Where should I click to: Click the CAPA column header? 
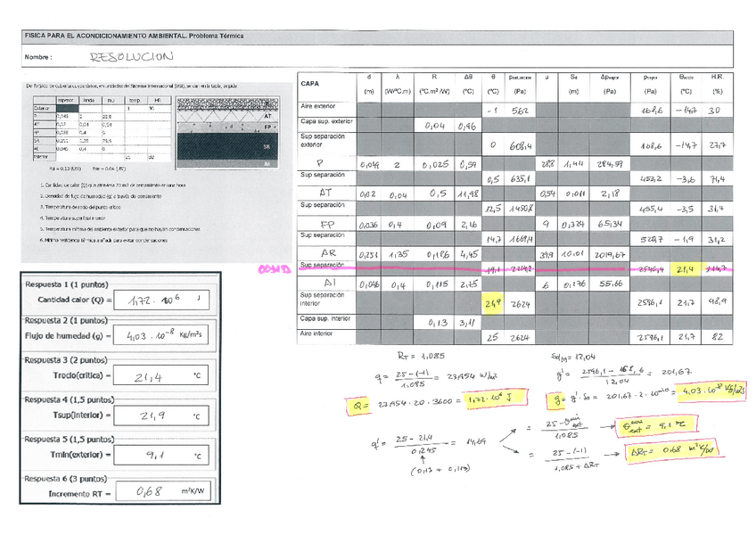coord(311,84)
